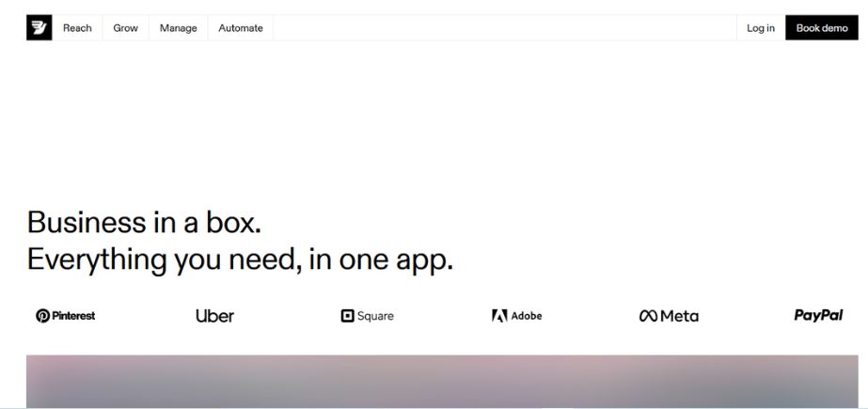Click the Pinterest wordmark text
868x409 pixels.
pyautogui.click(x=73, y=316)
